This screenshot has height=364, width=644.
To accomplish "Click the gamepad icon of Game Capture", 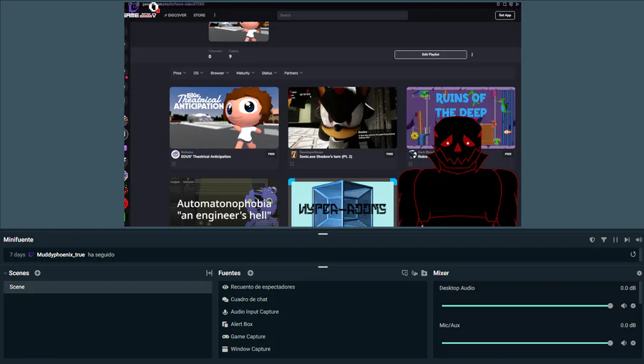I will (x=225, y=337).
